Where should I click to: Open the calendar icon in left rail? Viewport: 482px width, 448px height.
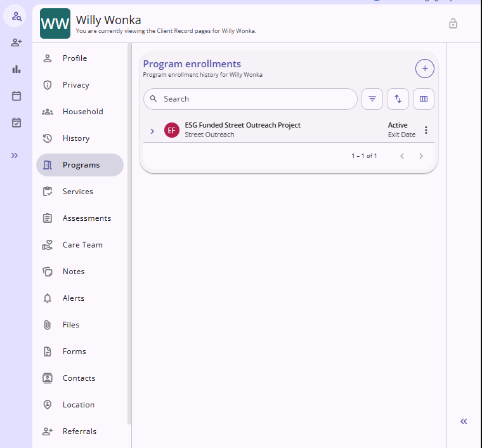pyautogui.click(x=16, y=96)
